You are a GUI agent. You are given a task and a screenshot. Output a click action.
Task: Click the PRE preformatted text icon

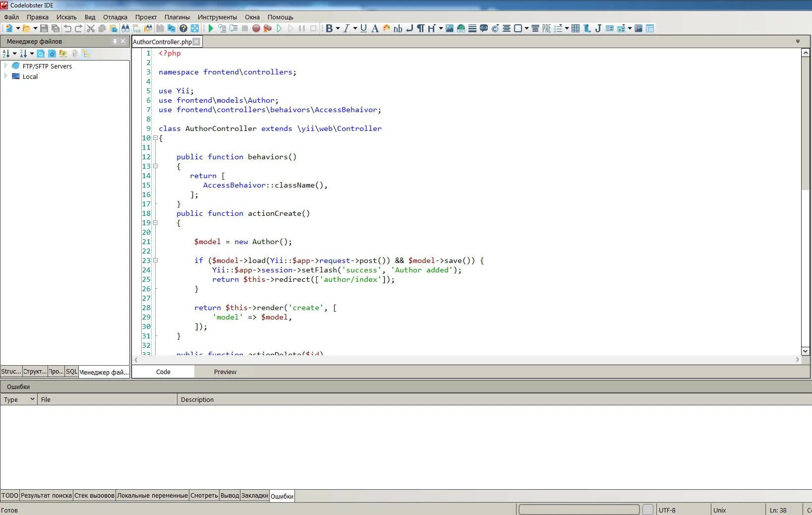547,28
